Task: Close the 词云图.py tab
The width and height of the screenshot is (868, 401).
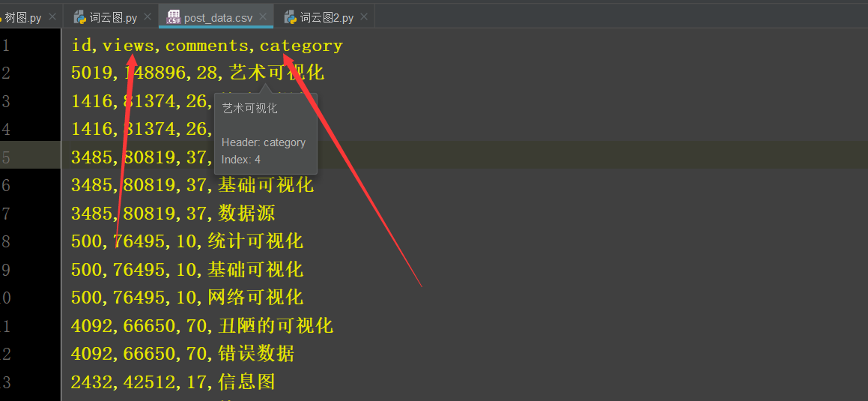Action: (x=148, y=16)
